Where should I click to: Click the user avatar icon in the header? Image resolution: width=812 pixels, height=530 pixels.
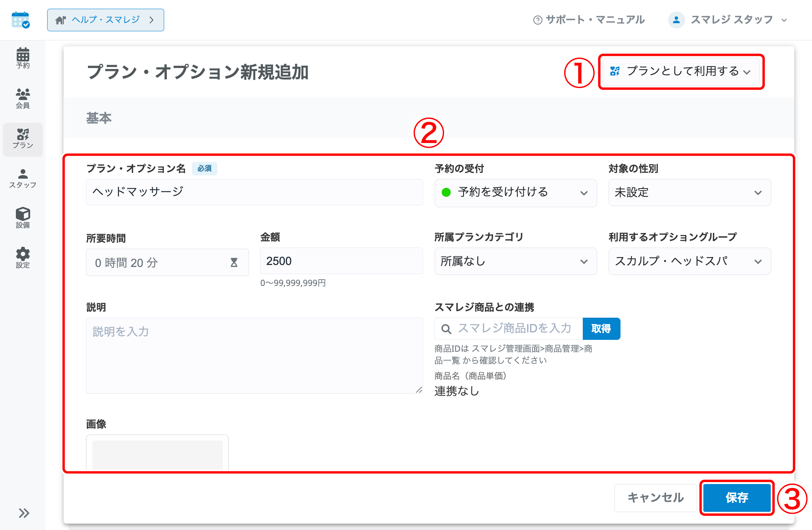pyautogui.click(x=676, y=20)
